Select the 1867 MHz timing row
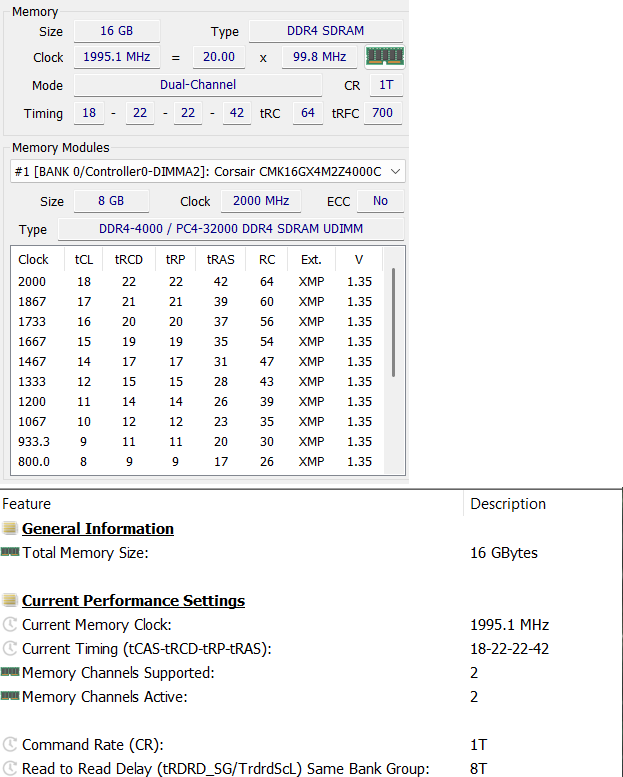Image resolution: width=623 pixels, height=777 pixels. coord(197,301)
